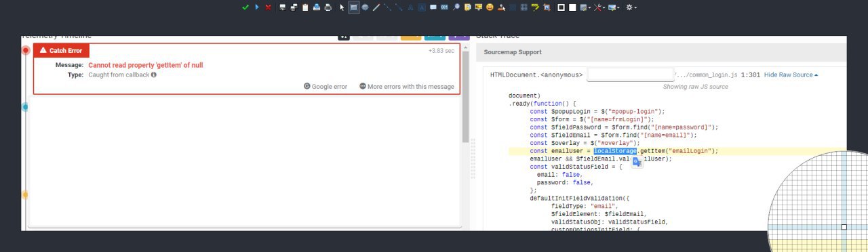Click the Google error link

click(325, 86)
